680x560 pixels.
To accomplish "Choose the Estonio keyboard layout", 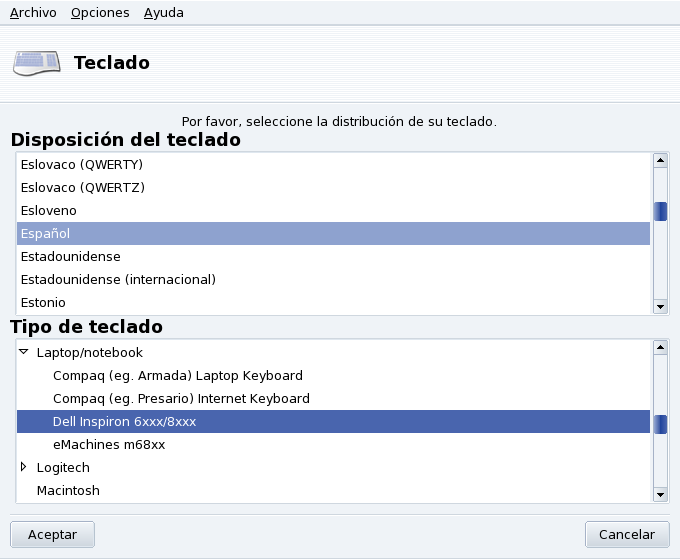I will coord(43,302).
